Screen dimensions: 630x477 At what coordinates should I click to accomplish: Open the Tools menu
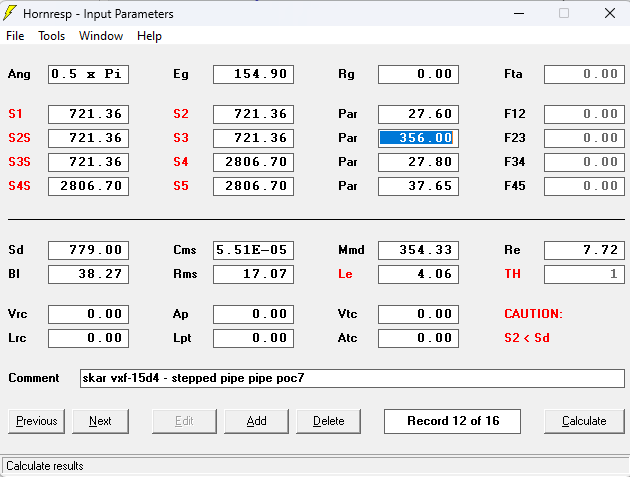click(51, 36)
